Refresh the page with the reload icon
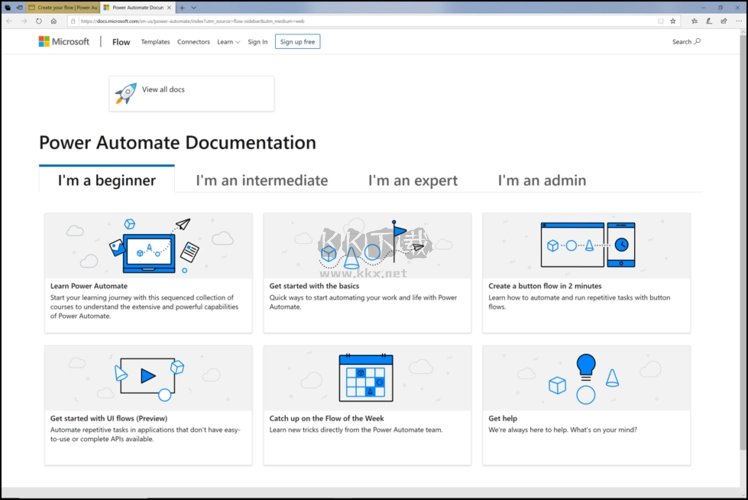Screen dimensions: 748x500 tap(39, 21)
